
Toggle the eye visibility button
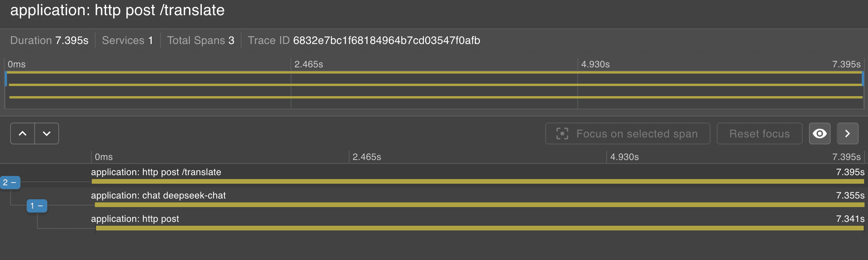[x=819, y=134]
